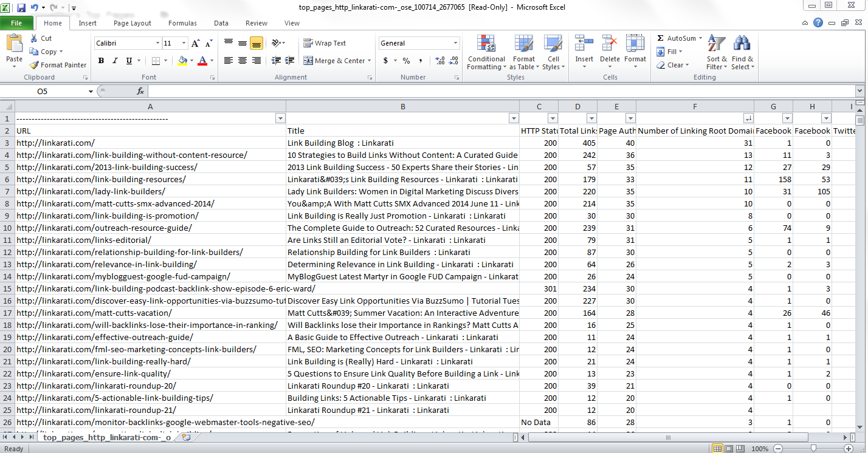
Task: Switch to the Insert tab
Action: (88, 23)
